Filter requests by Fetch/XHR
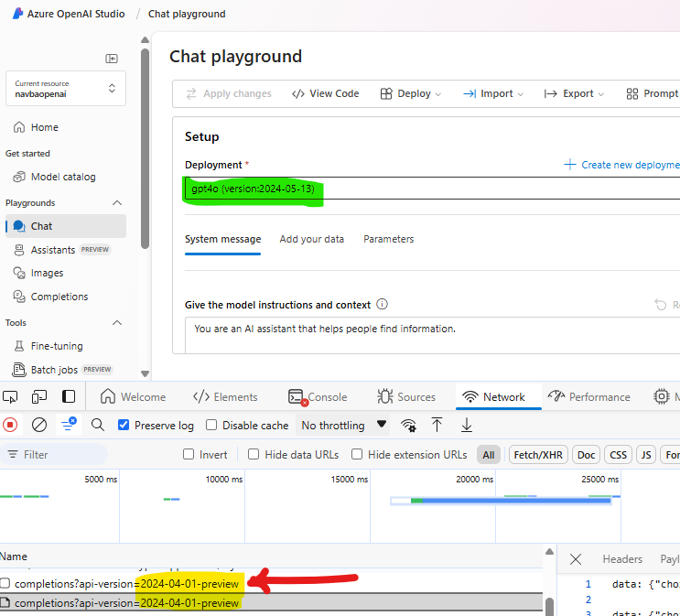This screenshot has width=680, height=616. click(x=538, y=455)
